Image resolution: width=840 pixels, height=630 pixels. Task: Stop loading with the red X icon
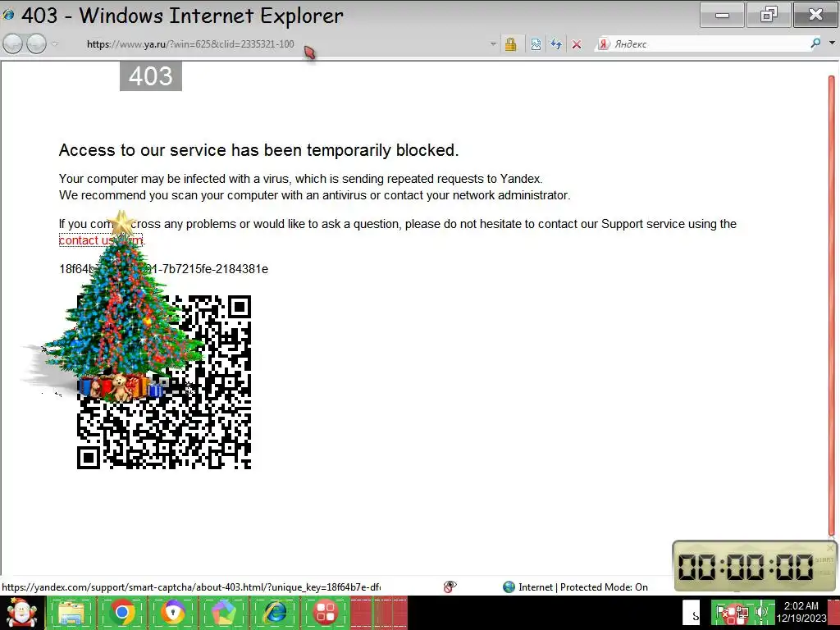point(577,44)
